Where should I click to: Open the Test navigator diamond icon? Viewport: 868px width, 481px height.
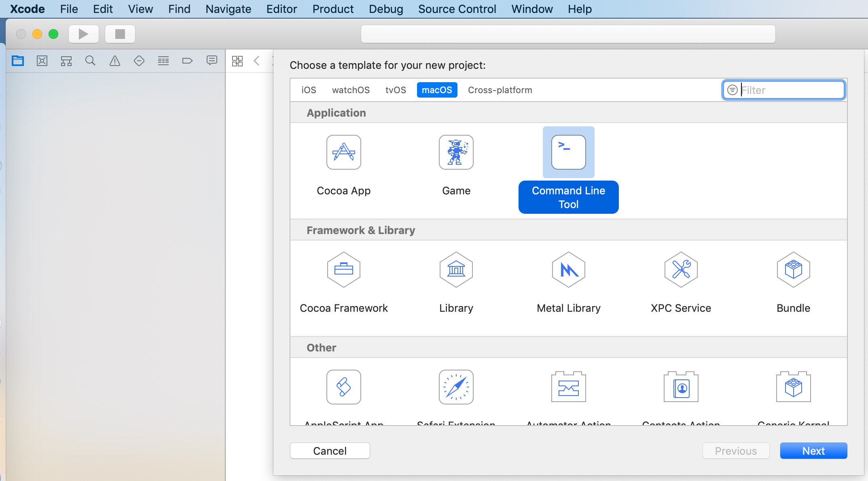139,61
